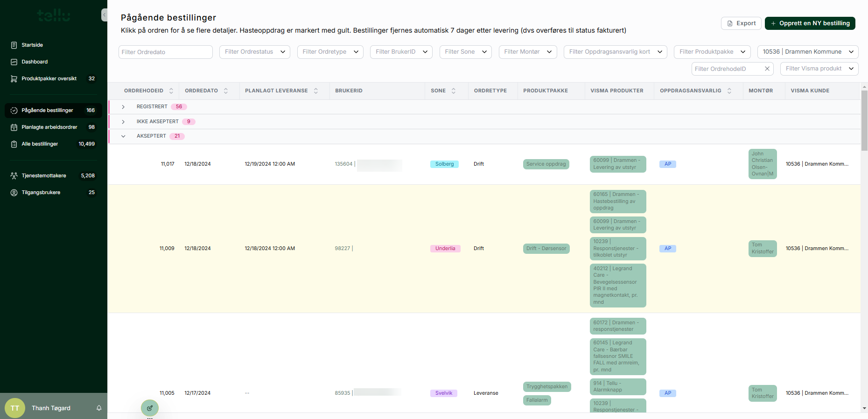The width and height of the screenshot is (868, 419).
Task: Open the Drammen Kommune customer dropdown
Action: tap(808, 52)
